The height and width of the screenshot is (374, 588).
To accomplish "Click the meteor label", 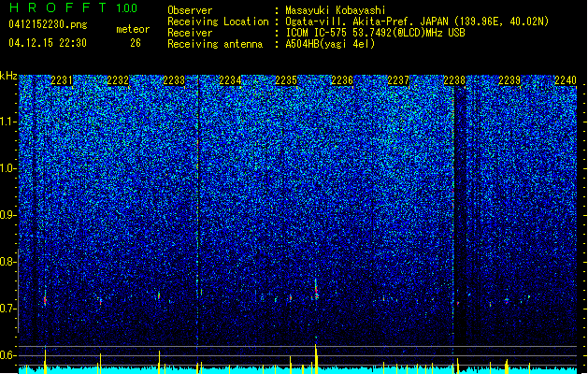I will (x=133, y=29).
